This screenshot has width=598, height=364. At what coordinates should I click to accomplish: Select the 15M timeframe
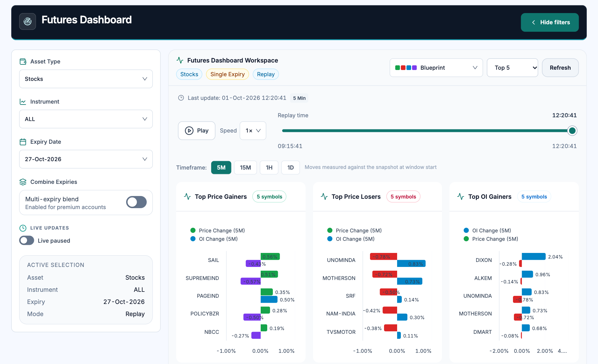245,168
